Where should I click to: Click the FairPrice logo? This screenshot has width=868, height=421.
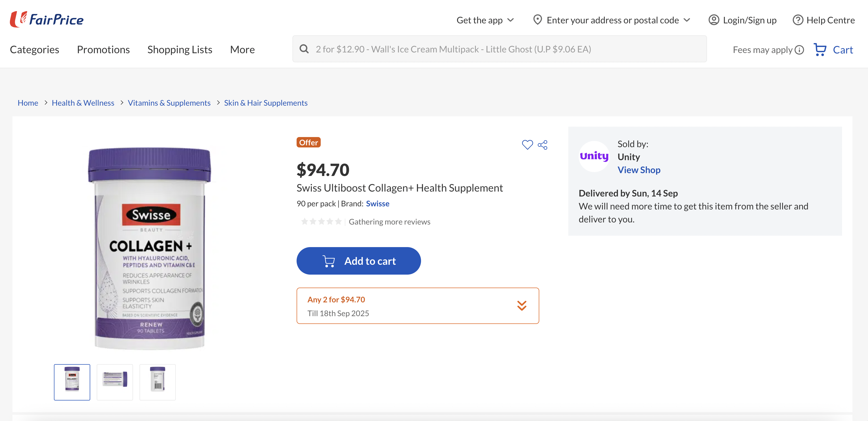tap(47, 19)
